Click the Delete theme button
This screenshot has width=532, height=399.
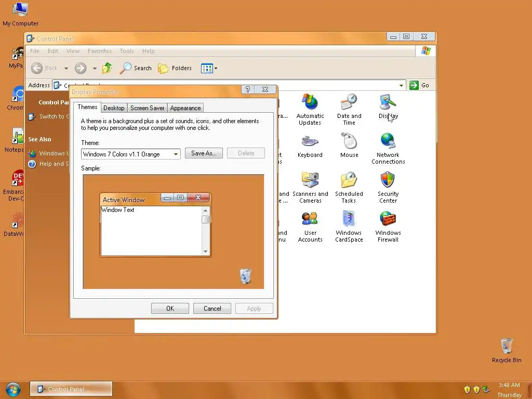(246, 153)
